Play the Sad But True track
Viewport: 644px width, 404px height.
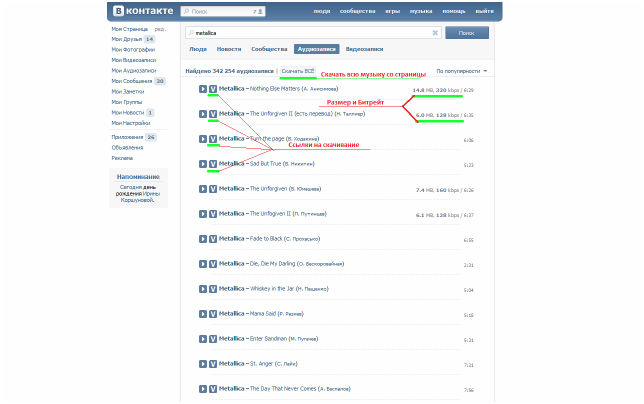click(203, 164)
